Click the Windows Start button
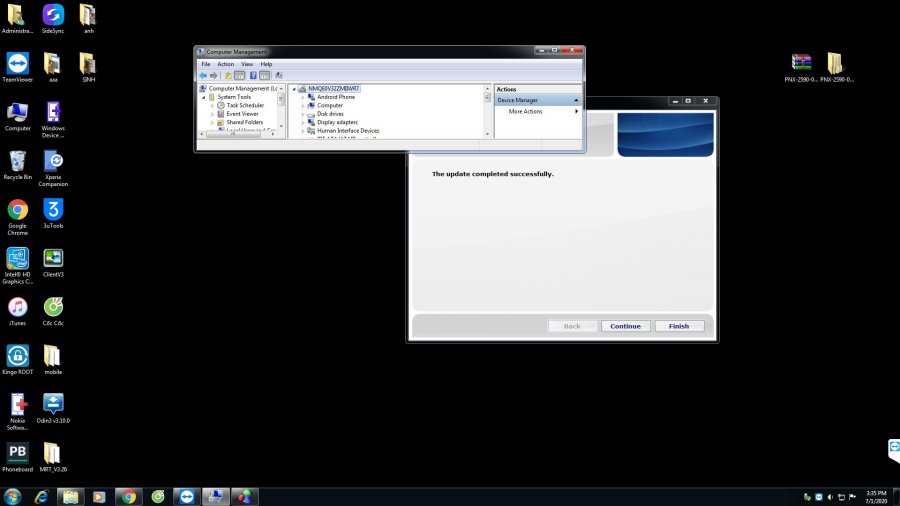This screenshot has height=506, width=900. click(x=13, y=496)
